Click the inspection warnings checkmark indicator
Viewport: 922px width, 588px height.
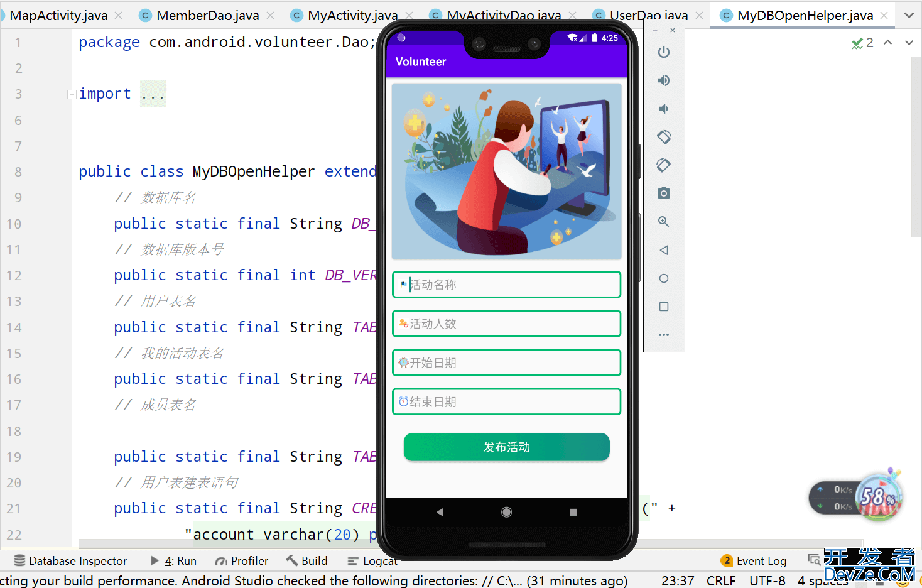click(862, 43)
